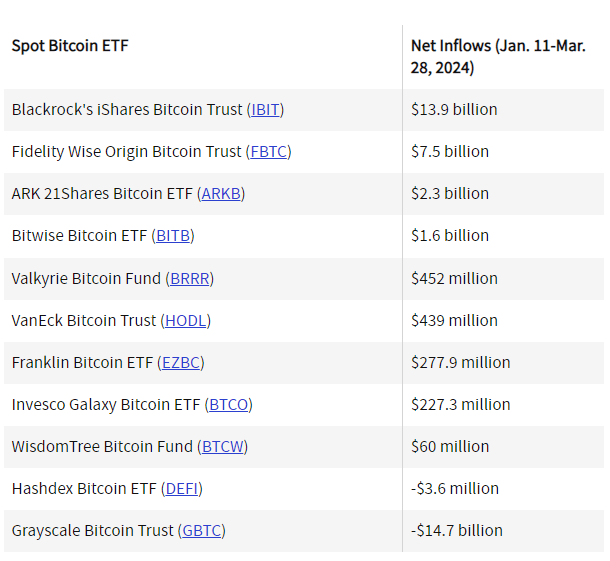Viewport: 610px width, 561px height.
Task: Click the DEFI ticker link
Action: [179, 488]
